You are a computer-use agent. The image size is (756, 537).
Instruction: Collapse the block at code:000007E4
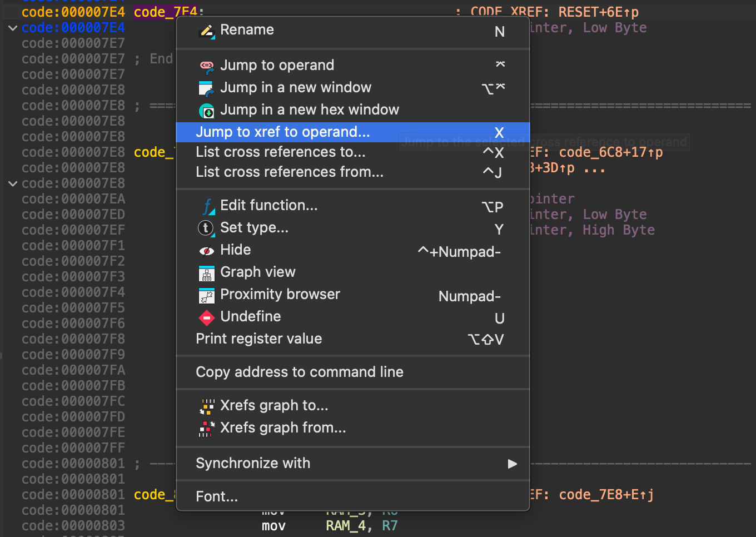pos(12,28)
